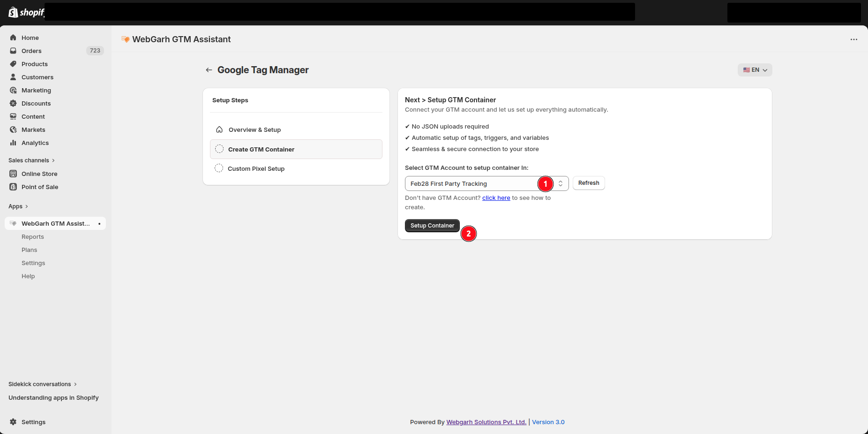Expand the Apps section

click(x=18, y=206)
